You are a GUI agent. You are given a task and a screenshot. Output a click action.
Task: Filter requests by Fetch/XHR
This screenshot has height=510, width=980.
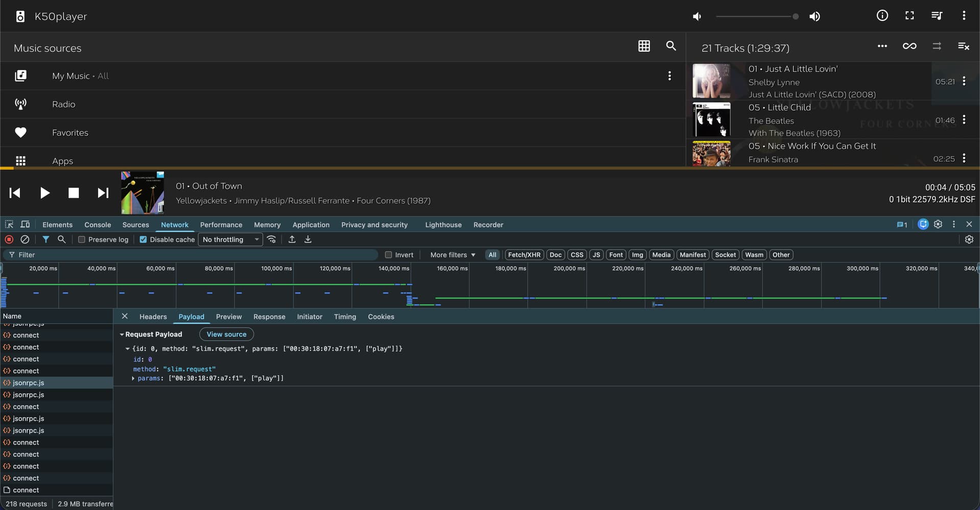(524, 255)
